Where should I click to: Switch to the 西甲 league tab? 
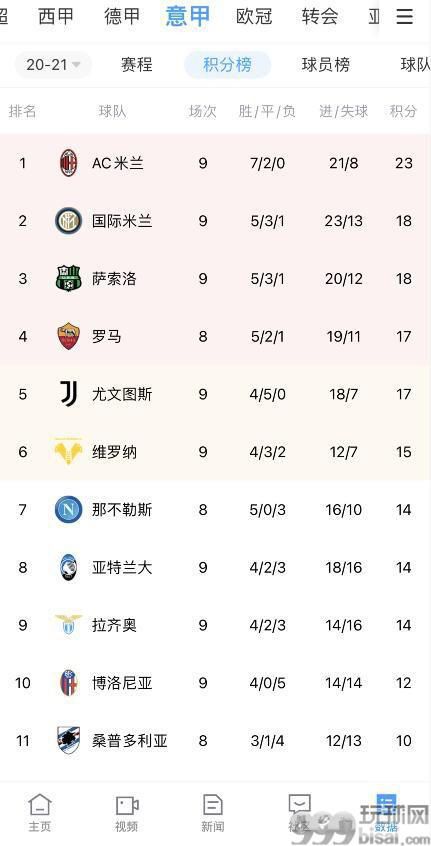pyautogui.click(x=56, y=17)
